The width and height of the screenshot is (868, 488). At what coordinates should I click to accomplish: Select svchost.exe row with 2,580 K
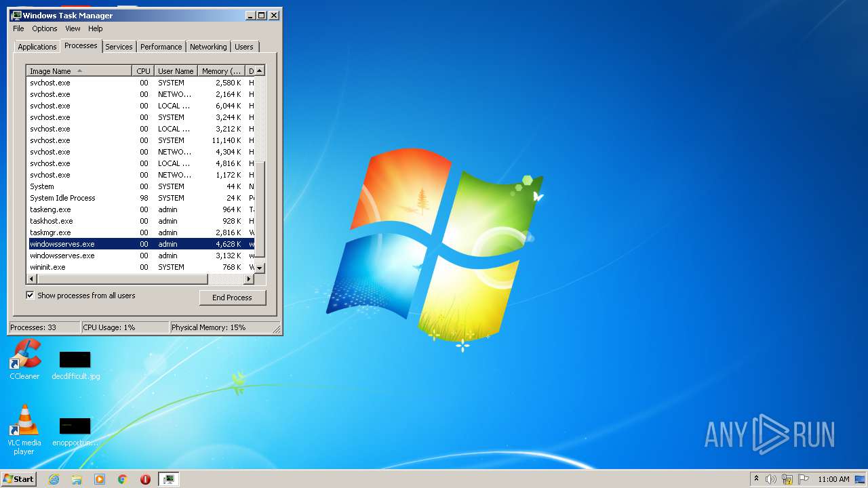point(142,83)
